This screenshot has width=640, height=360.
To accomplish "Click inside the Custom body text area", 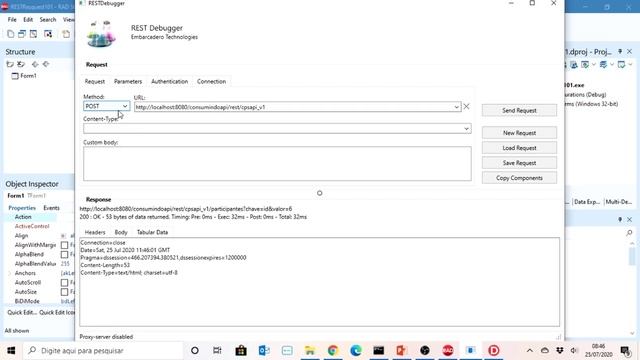I will (277, 164).
